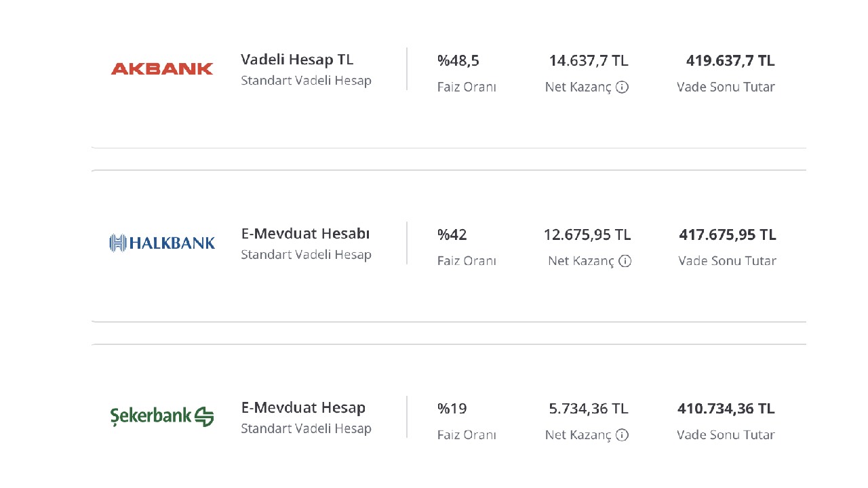Click Standart Vadeli Hesap under Akbank
The width and height of the screenshot is (868, 488).
click(306, 81)
